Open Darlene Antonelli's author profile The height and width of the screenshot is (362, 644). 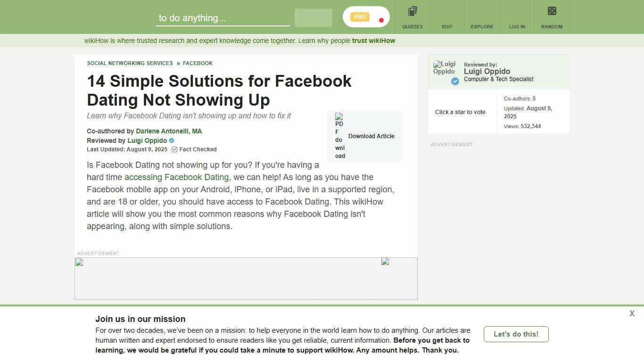click(x=169, y=131)
